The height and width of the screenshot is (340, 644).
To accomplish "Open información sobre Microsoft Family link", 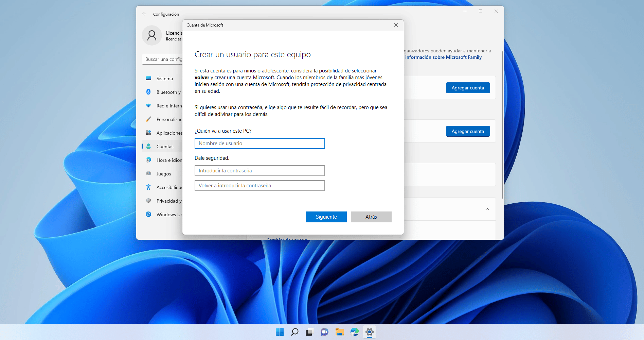I will pos(443,57).
